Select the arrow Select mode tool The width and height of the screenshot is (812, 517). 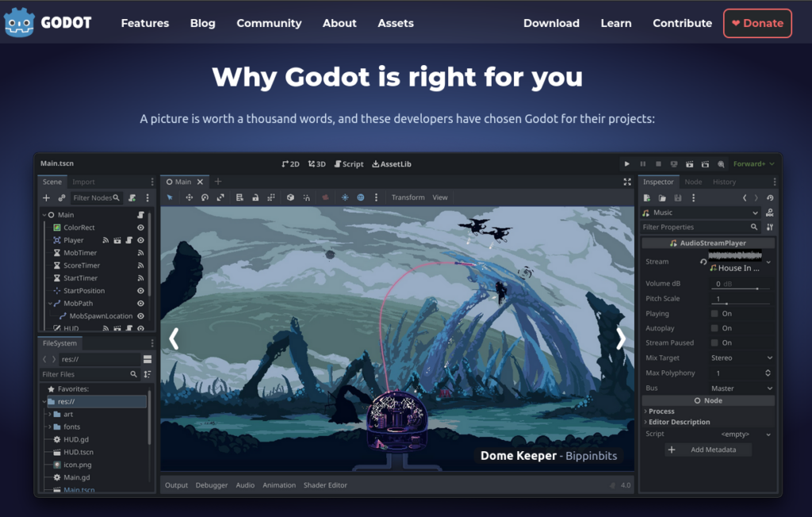(170, 197)
